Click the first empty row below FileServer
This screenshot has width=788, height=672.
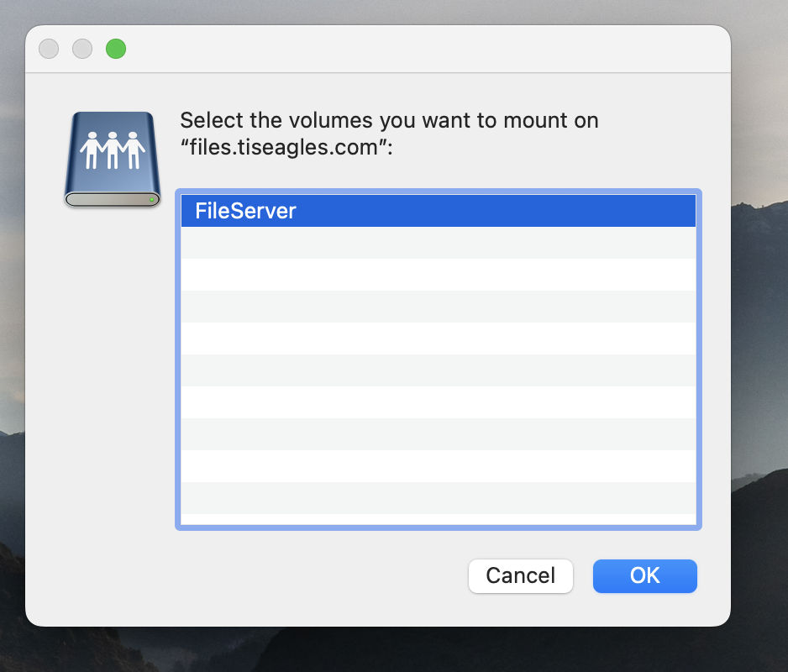[x=438, y=243]
